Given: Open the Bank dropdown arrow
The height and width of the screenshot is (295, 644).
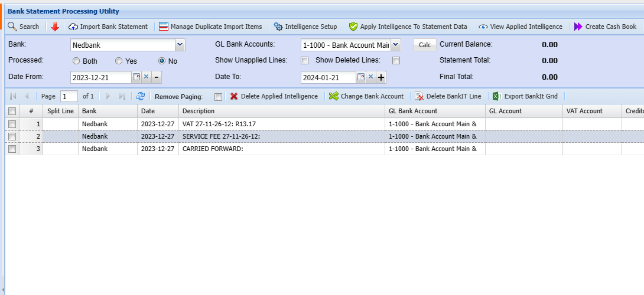Looking at the screenshot, I should 180,45.
